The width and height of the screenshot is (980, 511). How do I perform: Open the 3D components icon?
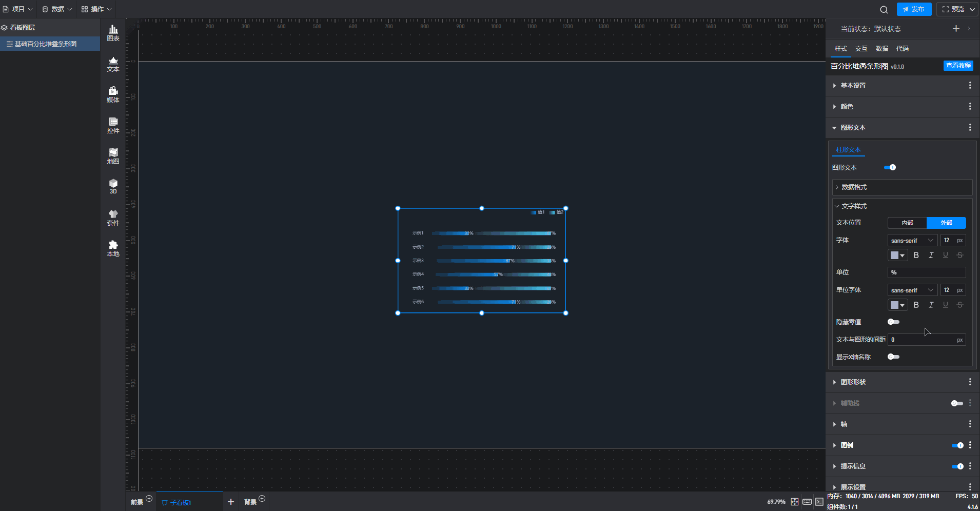click(113, 186)
